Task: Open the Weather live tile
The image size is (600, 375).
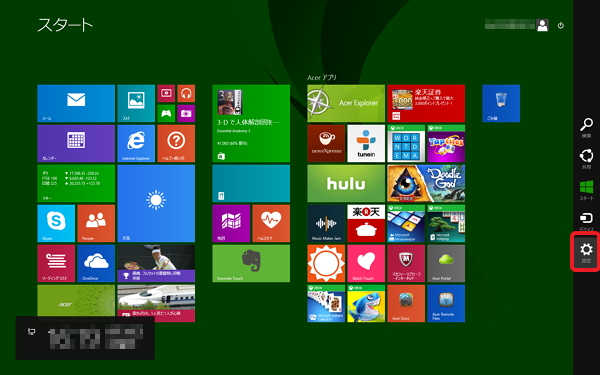Action: [x=156, y=203]
